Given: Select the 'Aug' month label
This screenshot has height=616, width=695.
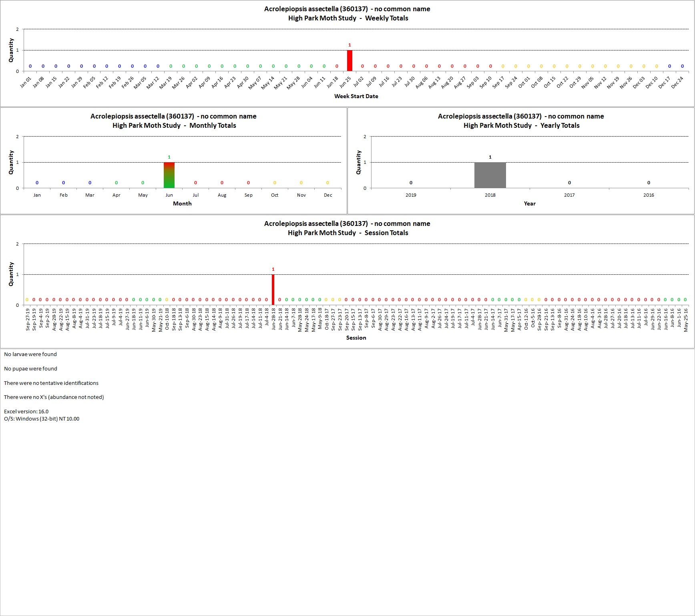Looking at the screenshot, I should pyautogui.click(x=222, y=195).
